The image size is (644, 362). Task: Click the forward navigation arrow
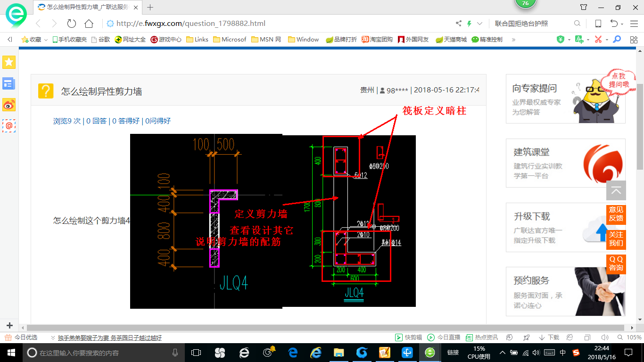pos(54,24)
